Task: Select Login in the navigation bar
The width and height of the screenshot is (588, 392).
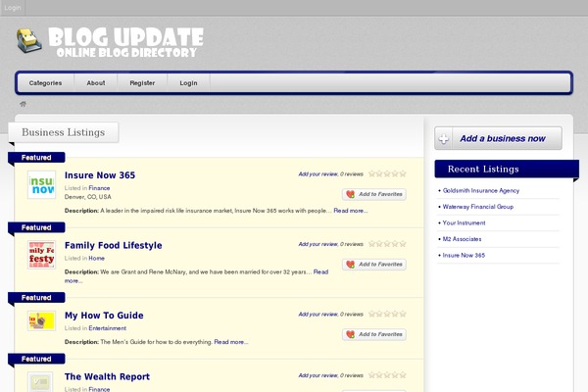Action: [188, 83]
